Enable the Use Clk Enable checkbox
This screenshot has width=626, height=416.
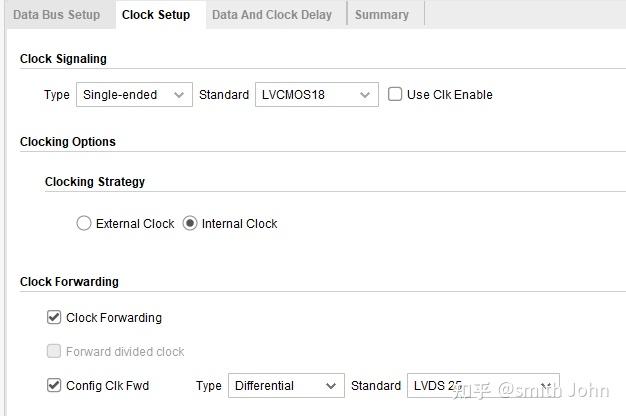[x=395, y=95]
